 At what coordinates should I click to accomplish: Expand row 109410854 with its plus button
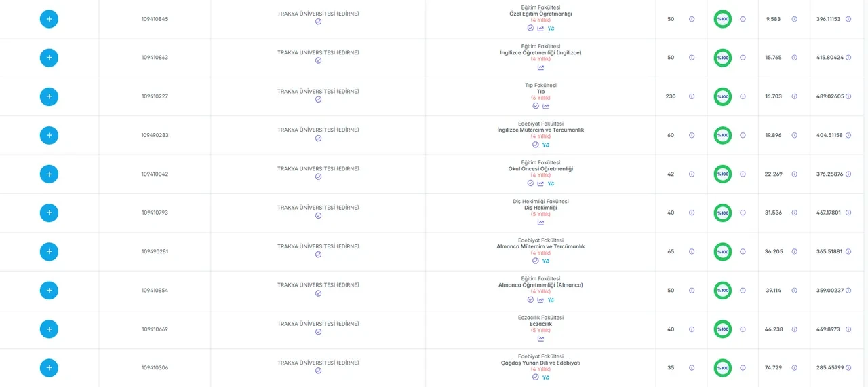tap(49, 291)
